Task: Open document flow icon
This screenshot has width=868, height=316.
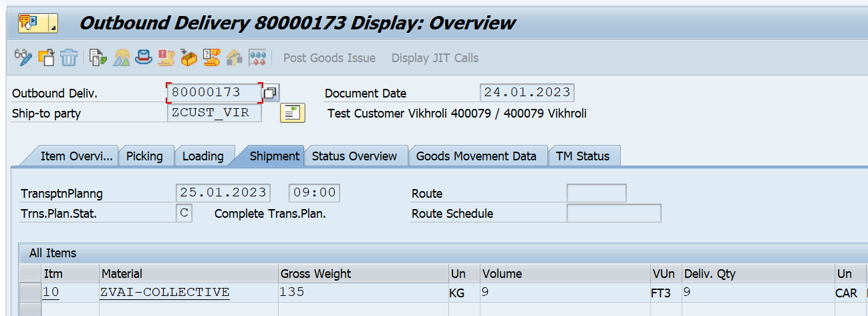Action: click(x=99, y=57)
